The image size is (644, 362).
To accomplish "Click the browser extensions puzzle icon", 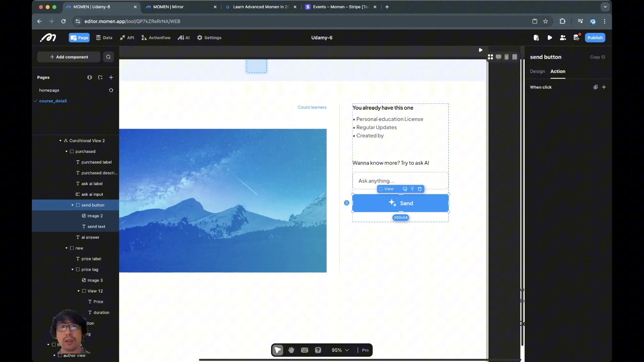I will tap(562, 21).
